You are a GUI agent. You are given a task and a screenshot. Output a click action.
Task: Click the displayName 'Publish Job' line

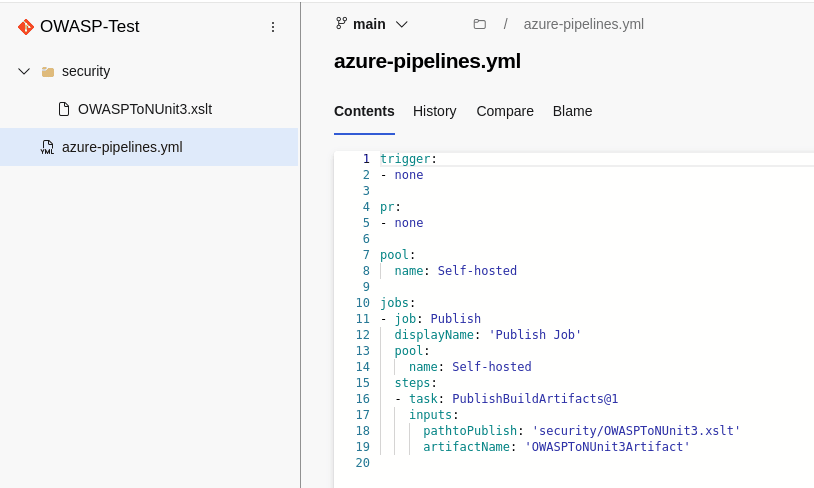pyautogui.click(x=487, y=335)
